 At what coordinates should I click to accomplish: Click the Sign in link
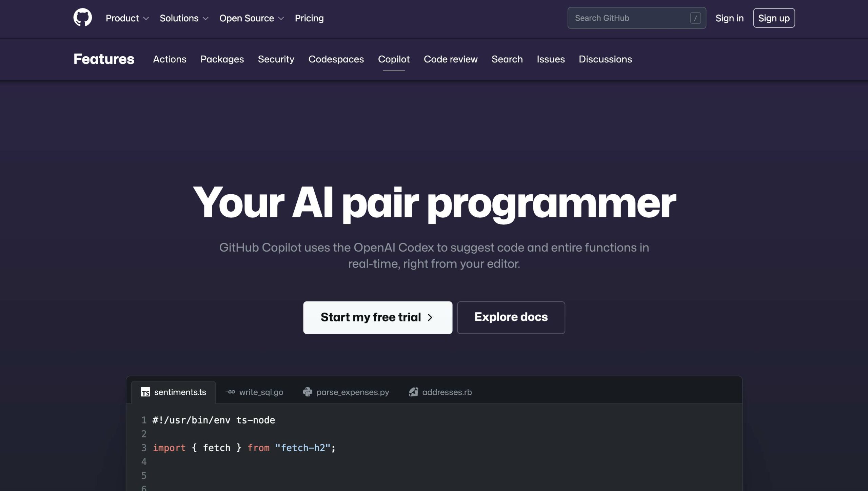click(729, 18)
